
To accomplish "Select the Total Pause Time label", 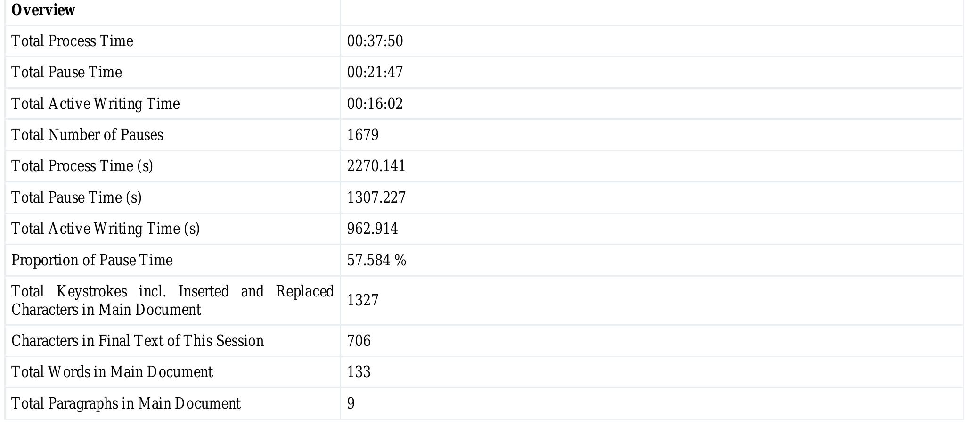I will 66,72.
